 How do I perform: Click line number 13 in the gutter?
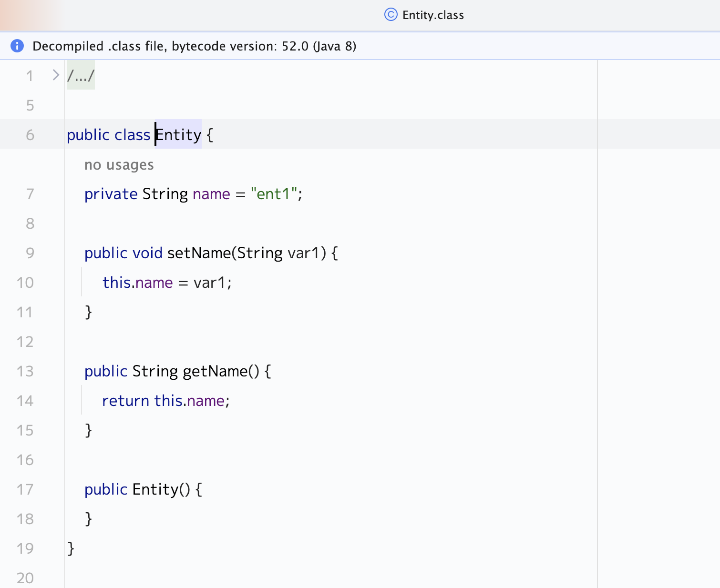25,371
